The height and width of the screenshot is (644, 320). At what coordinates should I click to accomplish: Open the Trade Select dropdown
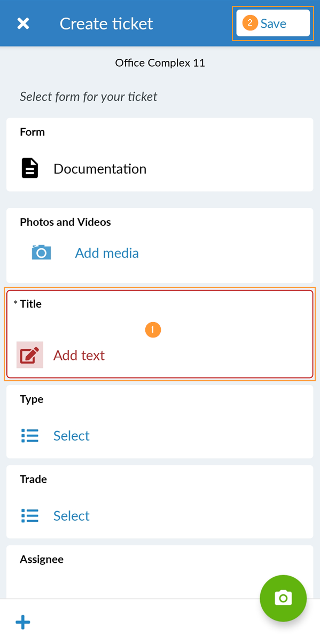pyautogui.click(x=72, y=516)
